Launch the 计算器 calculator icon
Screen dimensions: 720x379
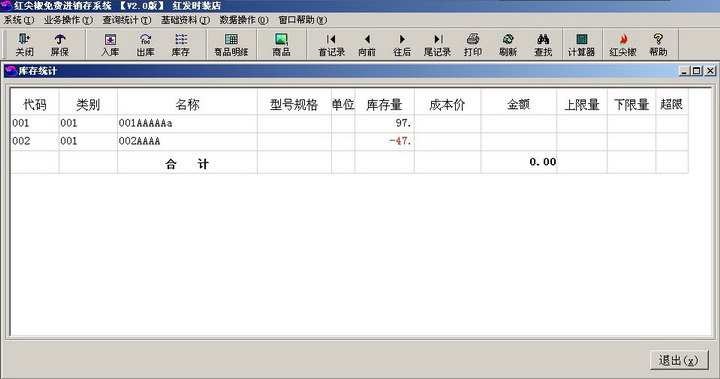pyautogui.click(x=581, y=45)
